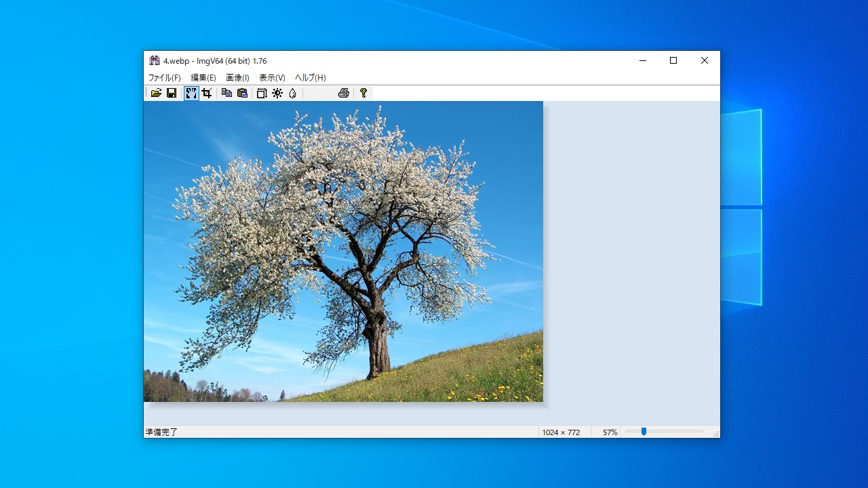
Task: Open the 編集(E) menu
Action: 203,78
